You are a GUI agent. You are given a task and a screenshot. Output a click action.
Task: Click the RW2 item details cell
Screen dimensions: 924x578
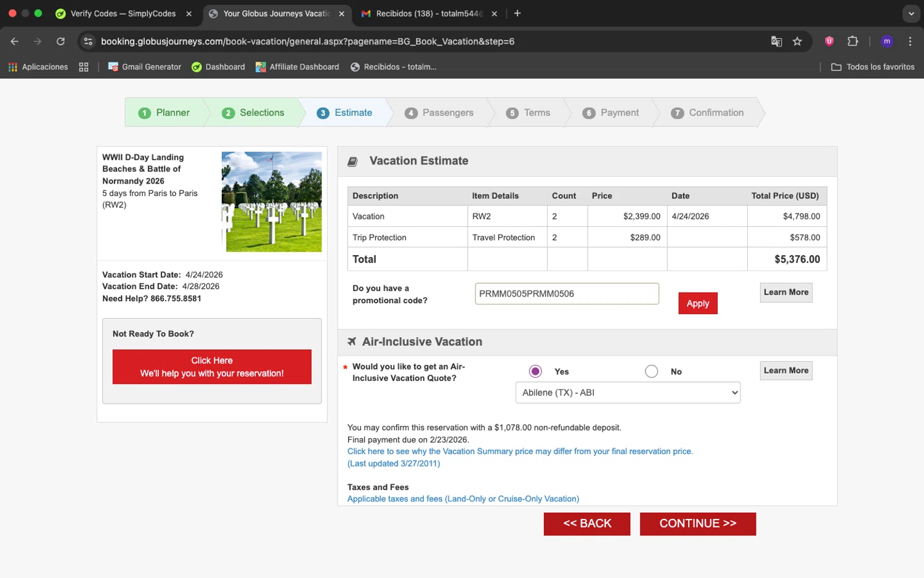[508, 216]
